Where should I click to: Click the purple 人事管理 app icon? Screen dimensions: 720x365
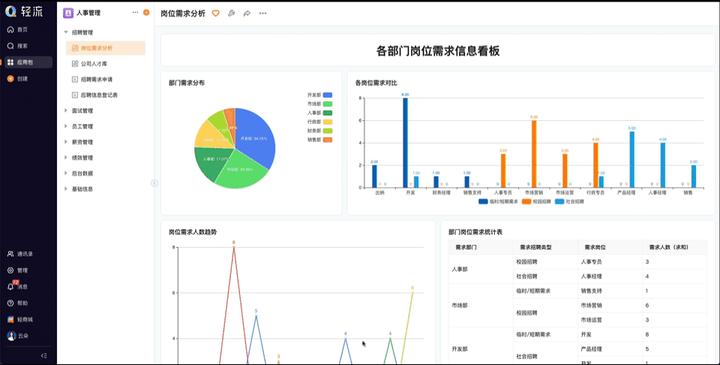point(68,13)
